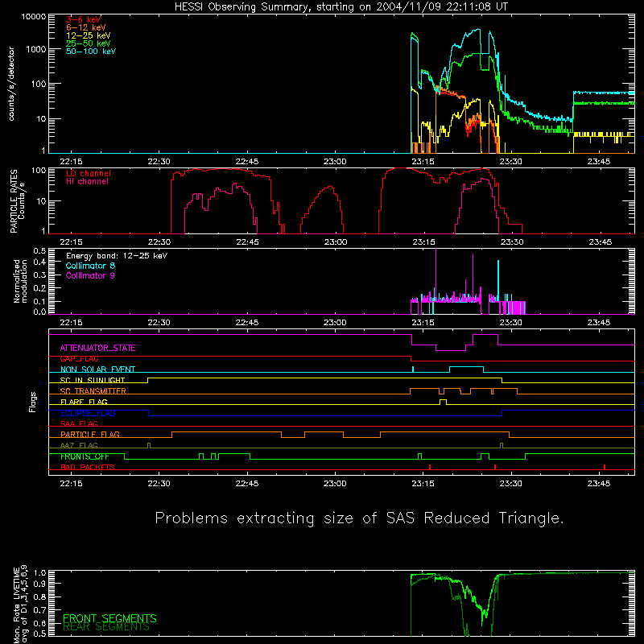Click the cyan 50-100 keV peak near 23:24
This screenshot has height=644, width=644.
(x=477, y=30)
